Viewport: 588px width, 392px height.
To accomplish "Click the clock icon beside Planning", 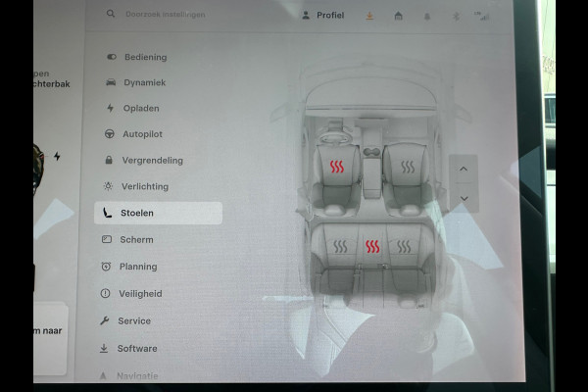I will [x=106, y=267].
